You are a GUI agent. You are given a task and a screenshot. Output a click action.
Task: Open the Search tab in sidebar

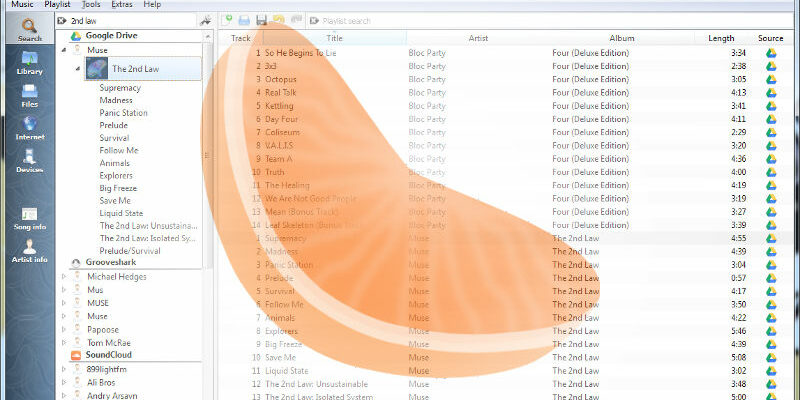(x=30, y=30)
